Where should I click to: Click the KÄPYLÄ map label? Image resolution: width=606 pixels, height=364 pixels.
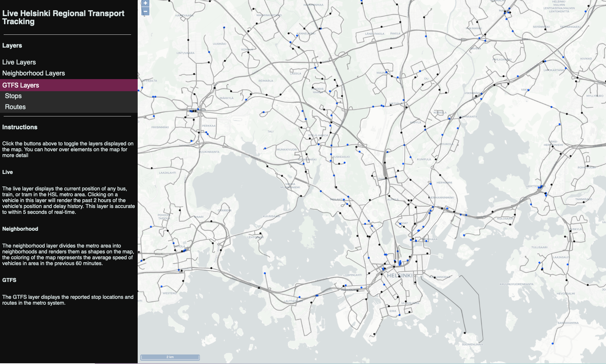click(416, 122)
